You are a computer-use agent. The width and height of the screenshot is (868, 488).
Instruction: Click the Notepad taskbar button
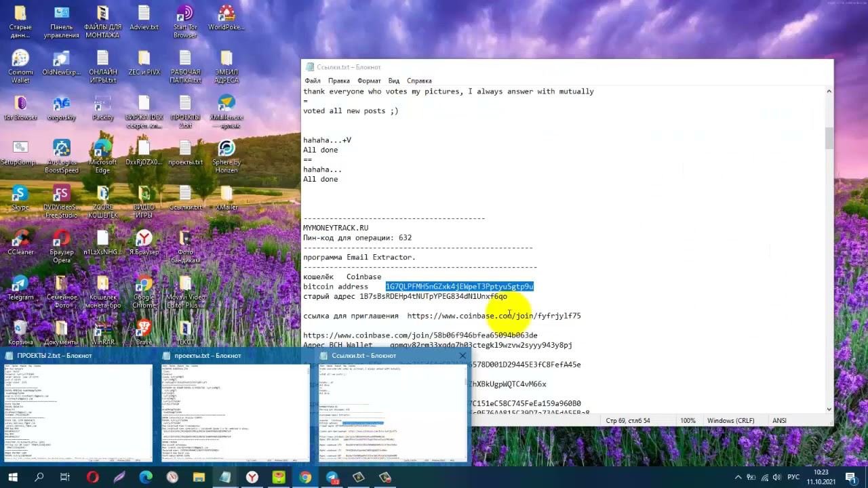[225, 477]
